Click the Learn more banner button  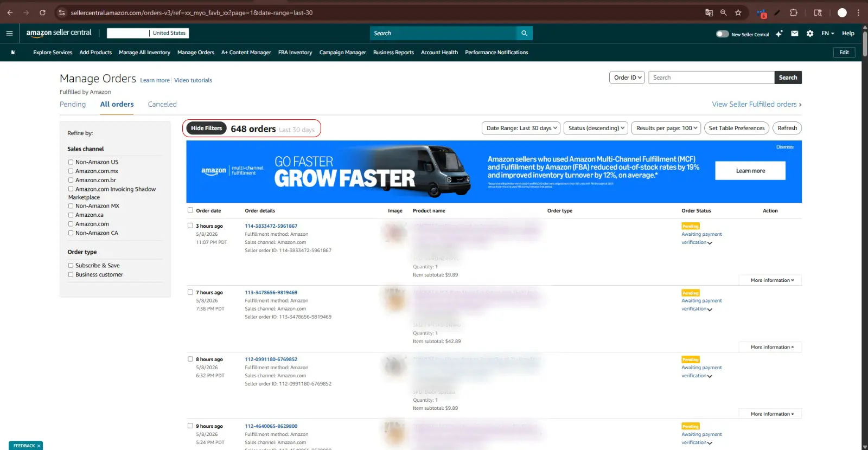[x=750, y=171]
